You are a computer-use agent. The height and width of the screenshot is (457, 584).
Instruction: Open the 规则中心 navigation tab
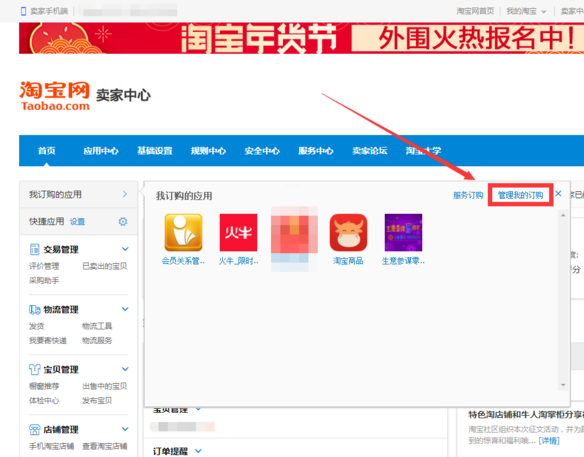(x=208, y=150)
